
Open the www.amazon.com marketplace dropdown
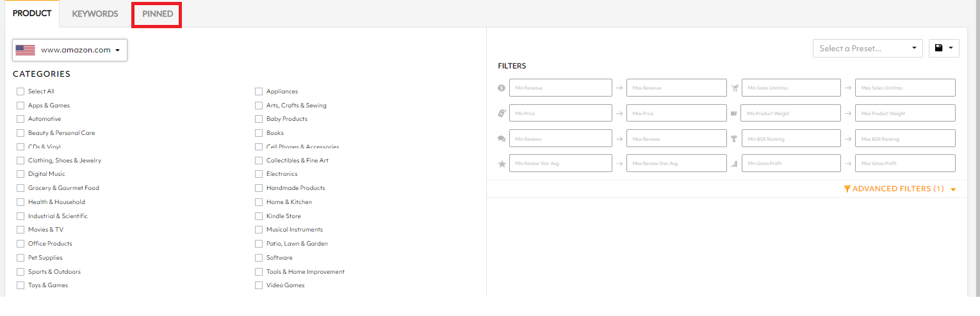pyautogui.click(x=70, y=50)
